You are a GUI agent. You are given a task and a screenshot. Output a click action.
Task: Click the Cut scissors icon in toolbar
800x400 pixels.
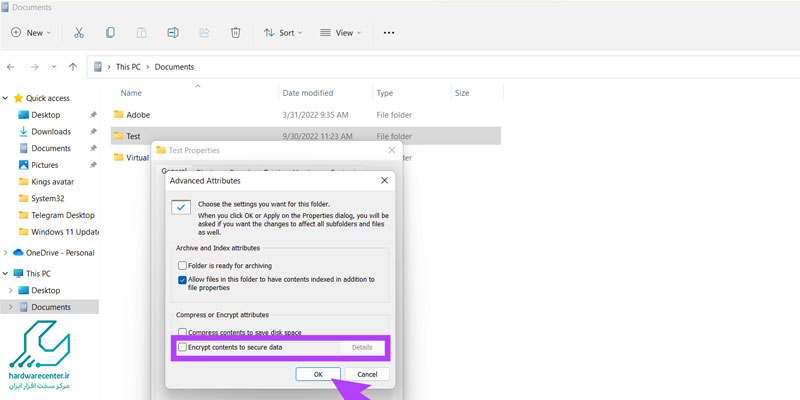pos(79,32)
